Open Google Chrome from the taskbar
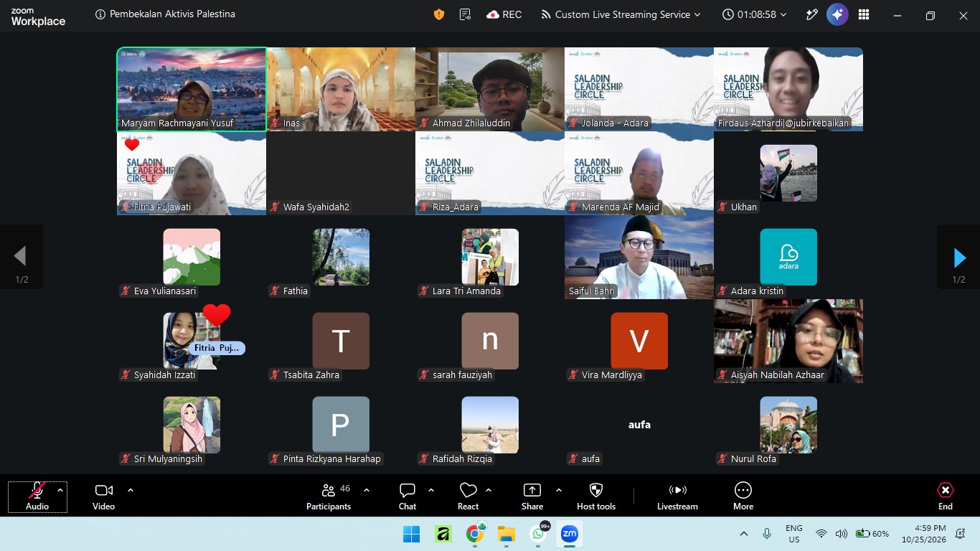The image size is (980, 551). click(x=475, y=534)
